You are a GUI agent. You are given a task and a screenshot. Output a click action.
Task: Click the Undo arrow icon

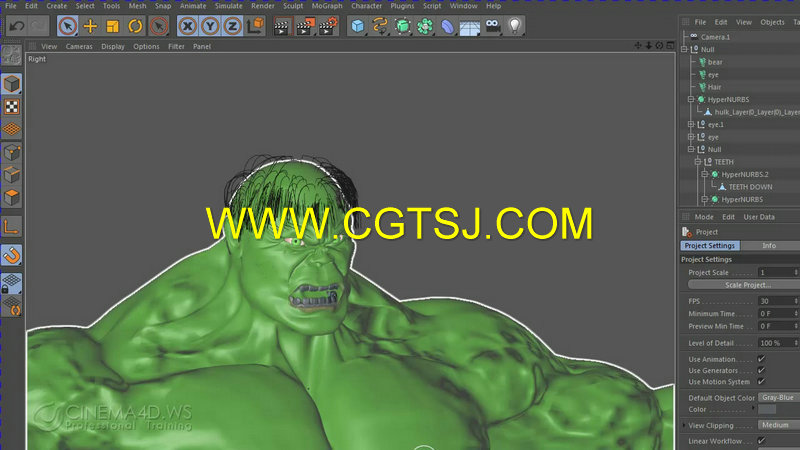17,26
